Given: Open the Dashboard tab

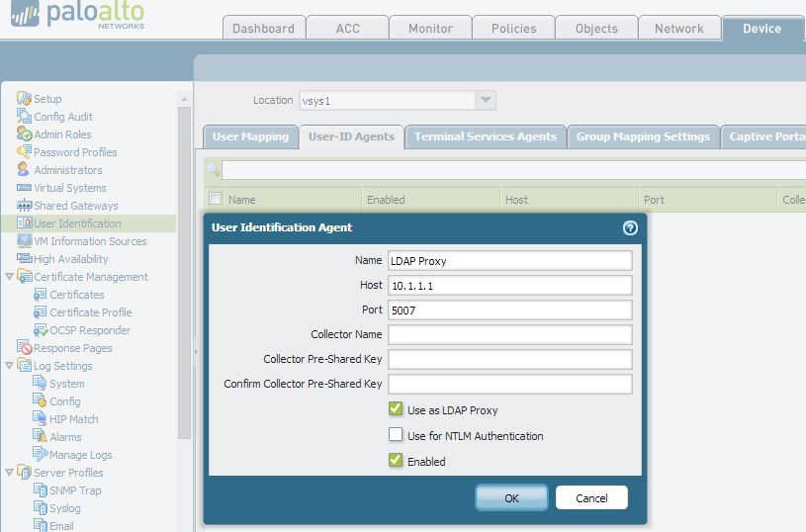Looking at the screenshot, I should pyautogui.click(x=264, y=29).
